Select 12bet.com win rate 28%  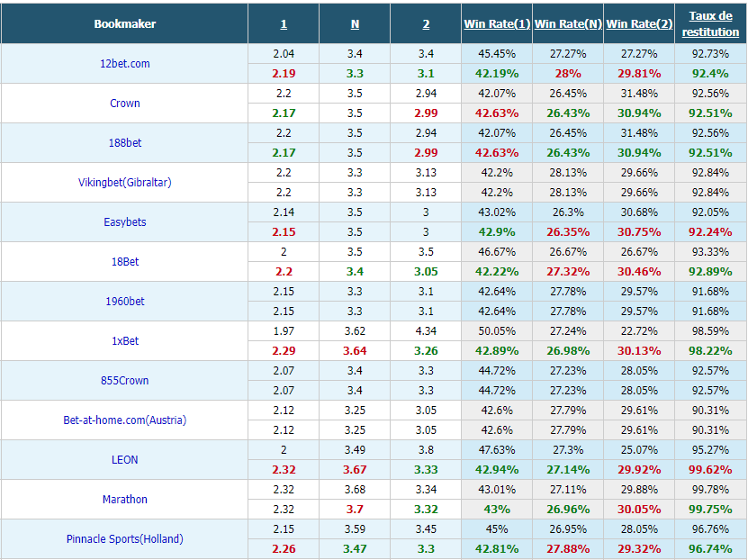tap(568, 74)
